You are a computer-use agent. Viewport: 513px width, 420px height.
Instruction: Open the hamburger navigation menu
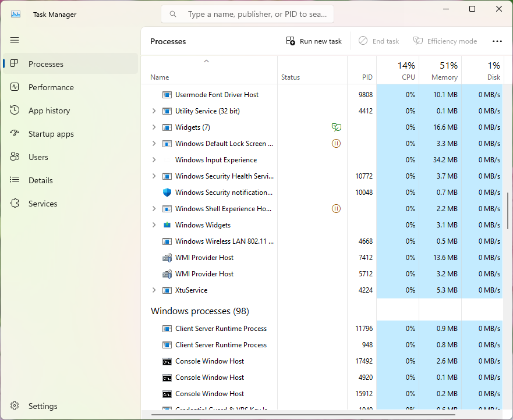point(15,40)
